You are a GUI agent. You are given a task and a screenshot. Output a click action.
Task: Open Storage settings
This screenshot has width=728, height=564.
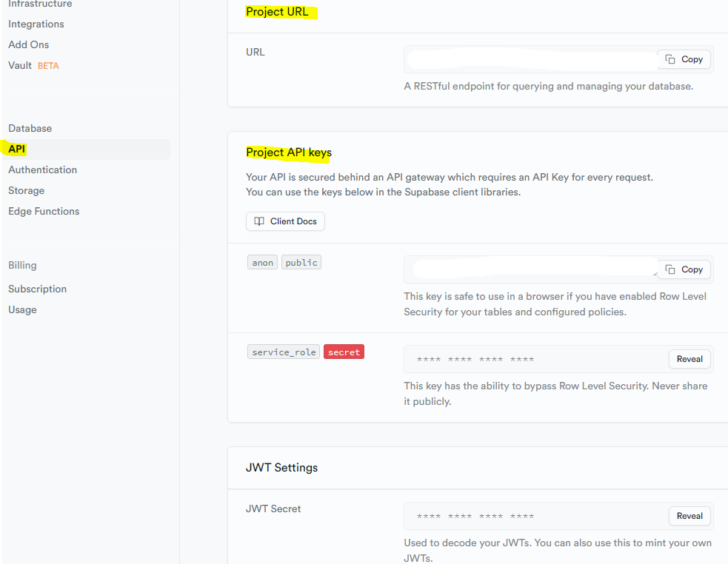[26, 190]
